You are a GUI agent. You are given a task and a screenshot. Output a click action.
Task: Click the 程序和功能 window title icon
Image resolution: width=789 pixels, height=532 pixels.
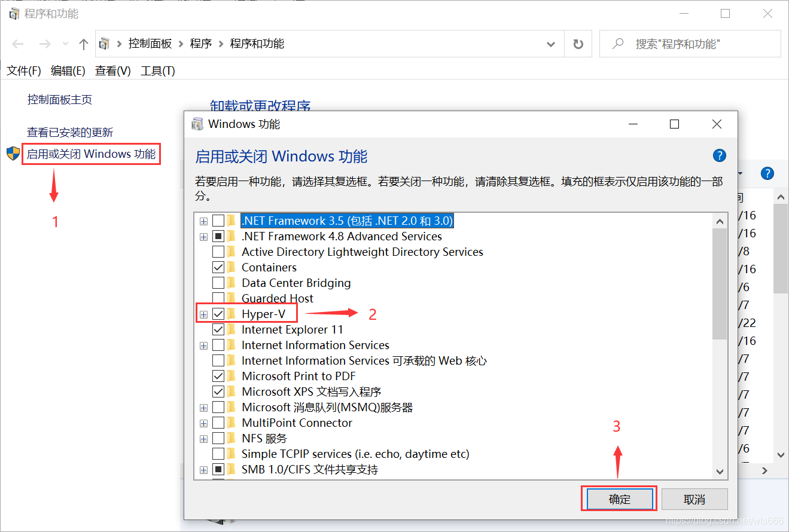point(14,13)
